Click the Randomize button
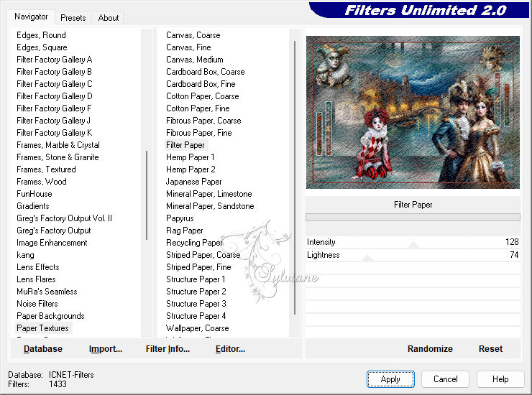This screenshot has width=532, height=395. click(x=430, y=349)
